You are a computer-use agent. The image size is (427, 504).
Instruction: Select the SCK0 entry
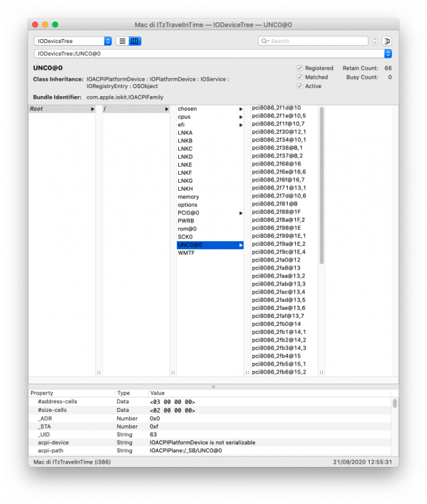210,237
